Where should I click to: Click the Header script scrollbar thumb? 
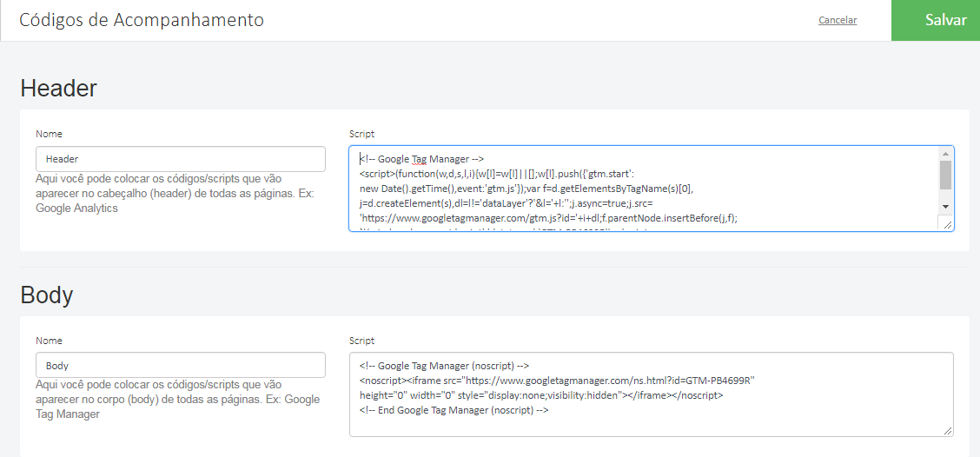(945, 175)
